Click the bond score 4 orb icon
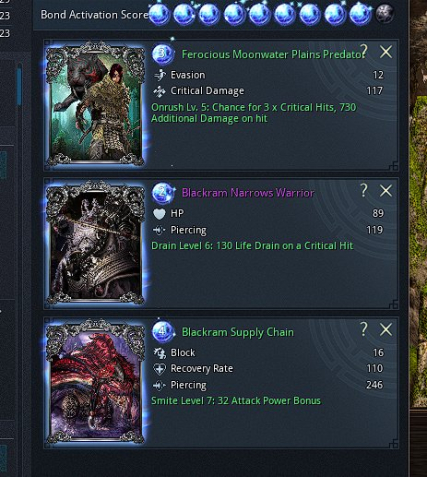The height and width of the screenshot is (477, 427). [x=163, y=331]
